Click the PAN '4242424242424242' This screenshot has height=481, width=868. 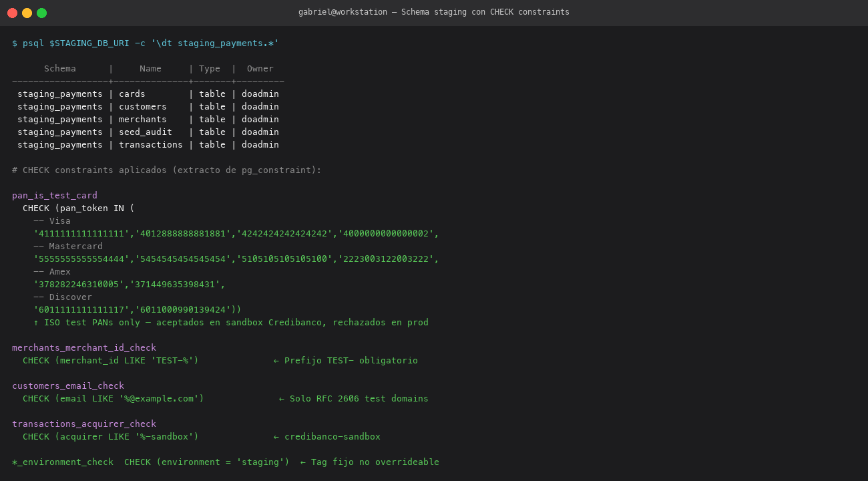(284, 234)
